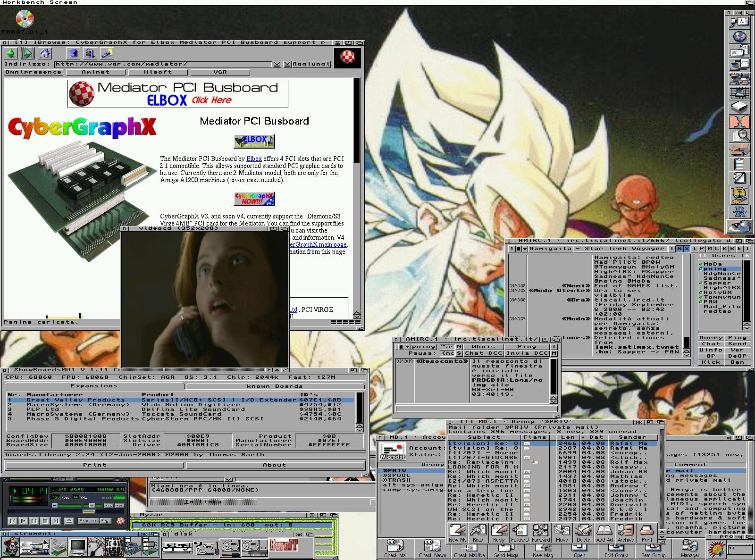755x560 pixels.
Task: Click the IBrowse back arrow icon
Action: point(10,53)
